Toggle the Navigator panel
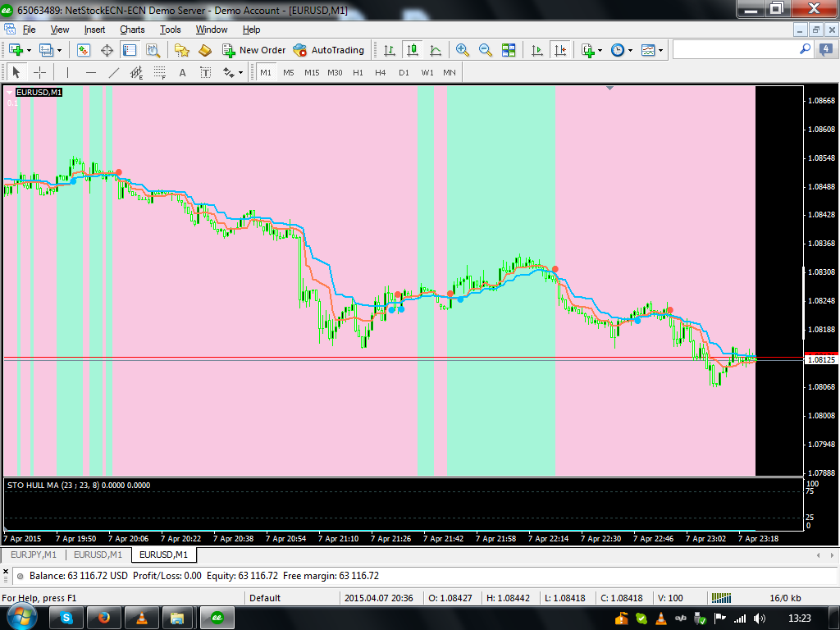840x630 pixels. [130, 50]
